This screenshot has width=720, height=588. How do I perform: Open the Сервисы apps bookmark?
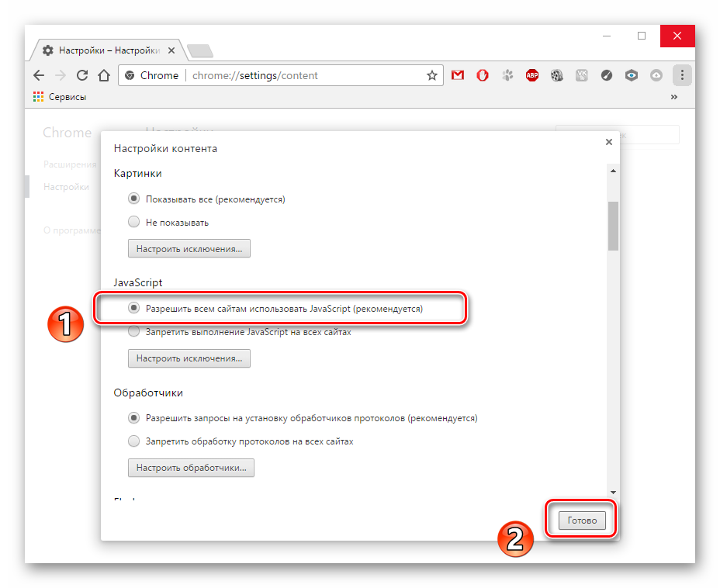coord(60,97)
